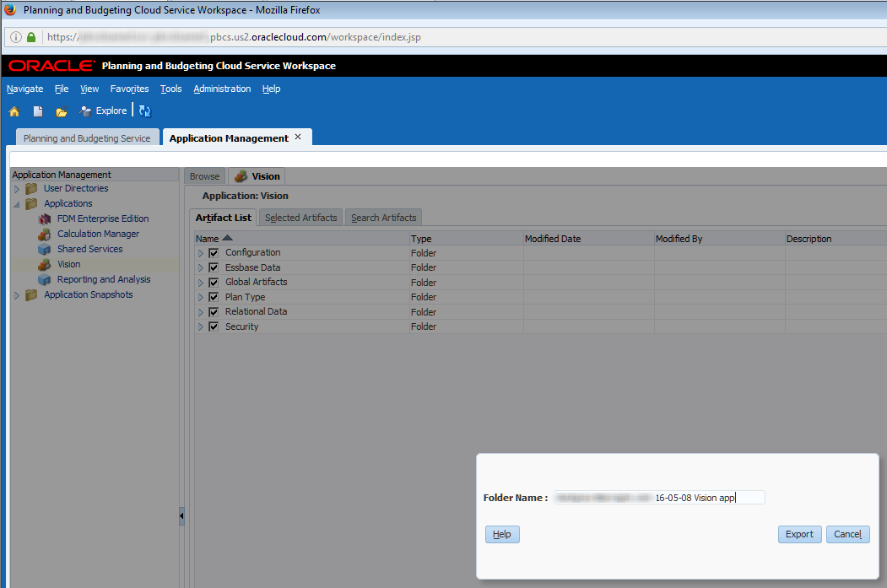This screenshot has width=887, height=588.
Task: Click the Open folder toolbar icon
Action: [61, 112]
